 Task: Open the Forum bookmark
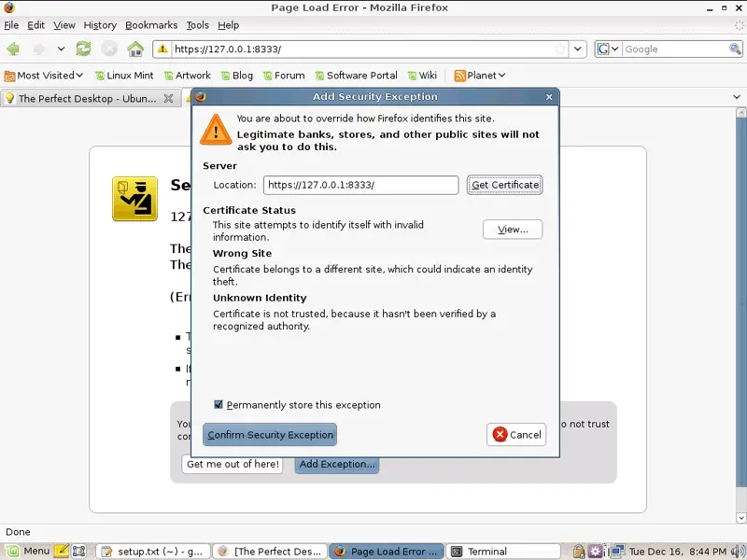(x=284, y=76)
